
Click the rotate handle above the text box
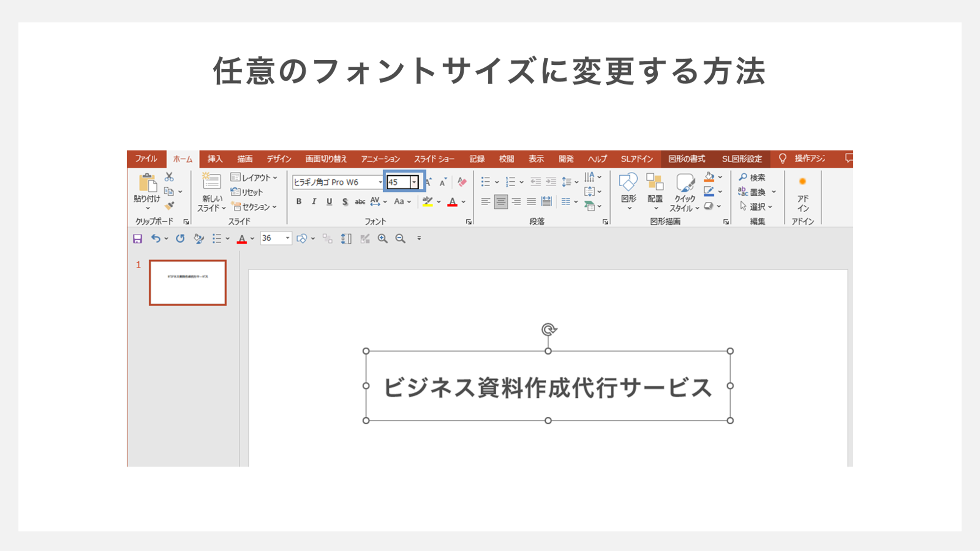[548, 330]
